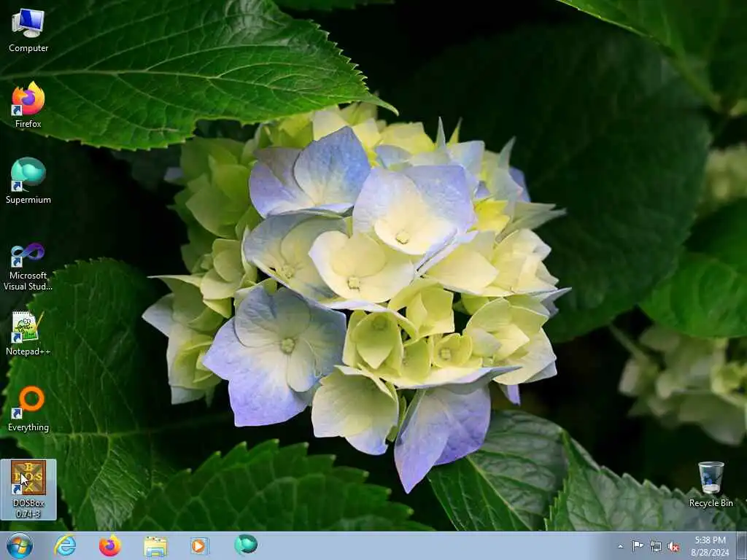Open the muted volume tray icon
Image resolution: width=747 pixels, height=560 pixels.
[673, 546]
